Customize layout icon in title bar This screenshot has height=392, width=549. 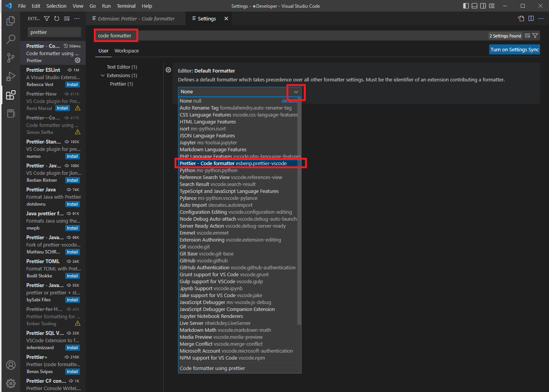click(491, 6)
